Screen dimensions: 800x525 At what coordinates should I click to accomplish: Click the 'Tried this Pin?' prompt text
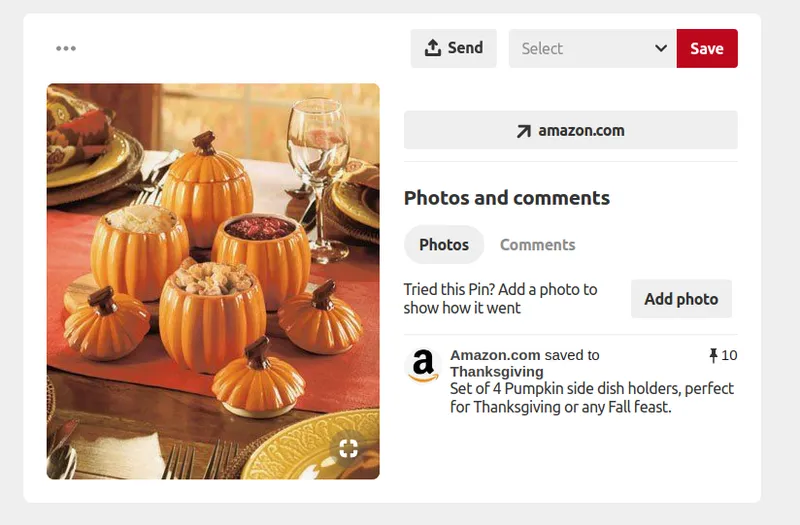click(500, 298)
